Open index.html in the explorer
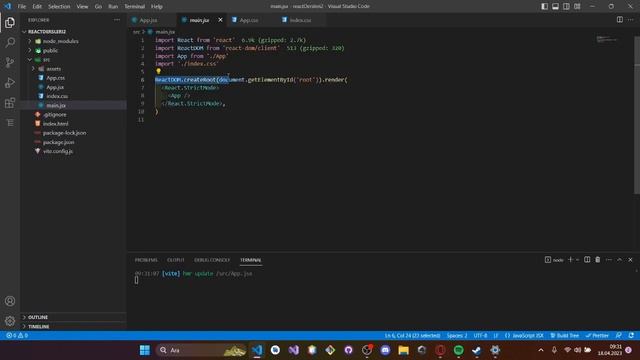Image resolution: width=640 pixels, height=360 pixels. click(56, 124)
